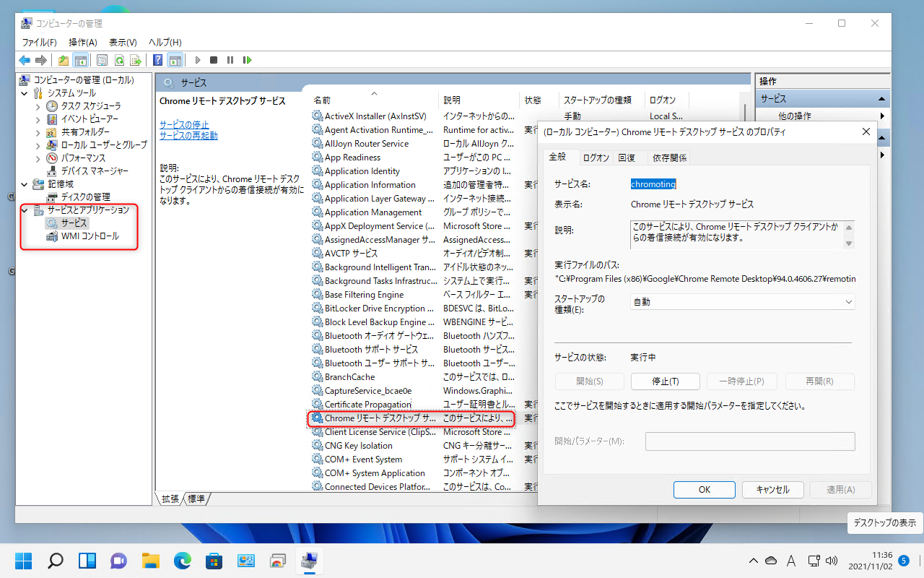Pause the service with toolbar pause icon

[x=230, y=60]
